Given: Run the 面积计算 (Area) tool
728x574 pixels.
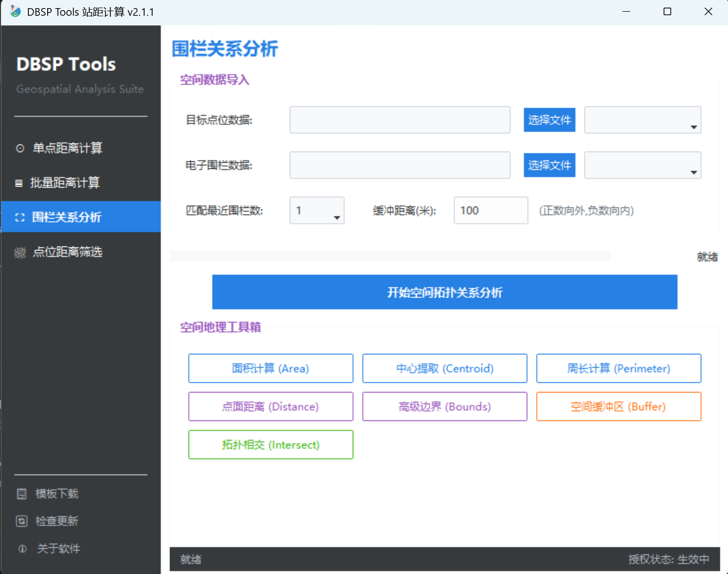Looking at the screenshot, I should point(270,368).
